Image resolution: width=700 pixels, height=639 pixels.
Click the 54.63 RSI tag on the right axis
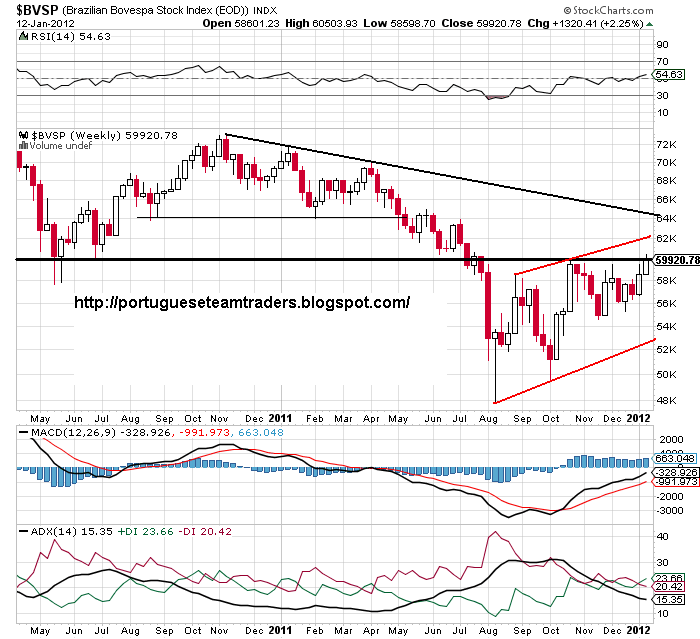[x=669, y=75]
